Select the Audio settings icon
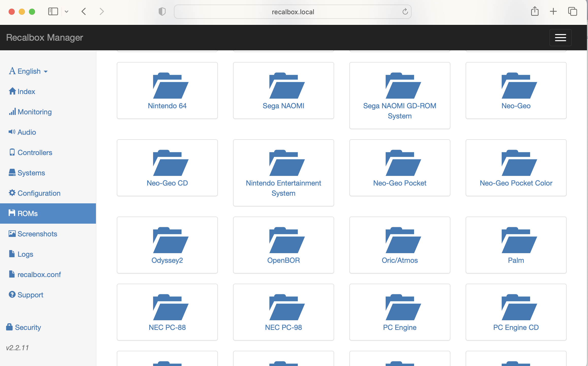 click(12, 132)
